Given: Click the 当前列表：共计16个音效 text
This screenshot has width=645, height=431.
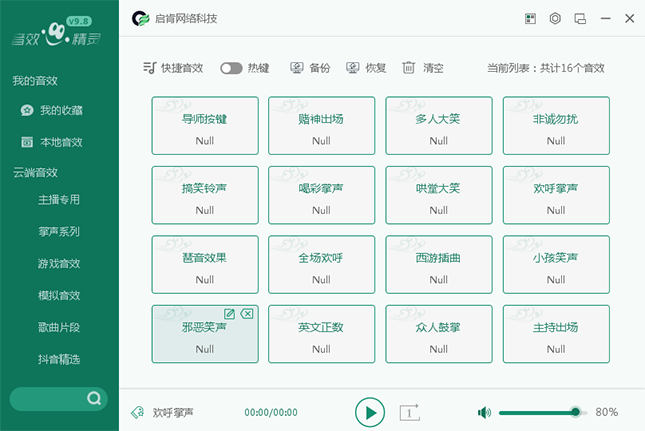Looking at the screenshot, I should coord(545,68).
